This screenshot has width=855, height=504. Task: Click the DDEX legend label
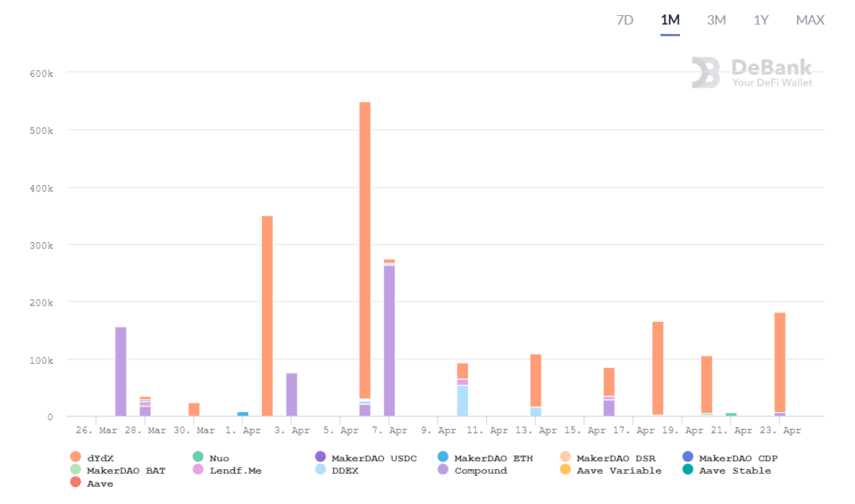(x=345, y=471)
